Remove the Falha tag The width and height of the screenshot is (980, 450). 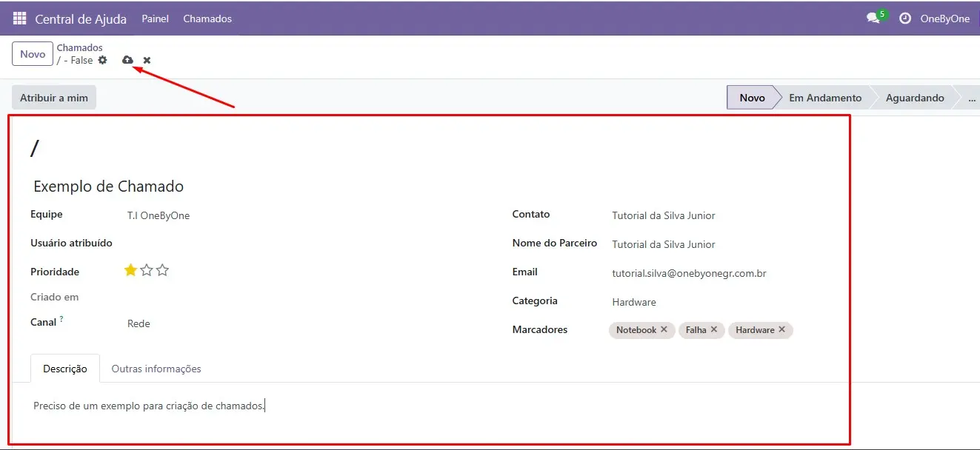tap(714, 329)
